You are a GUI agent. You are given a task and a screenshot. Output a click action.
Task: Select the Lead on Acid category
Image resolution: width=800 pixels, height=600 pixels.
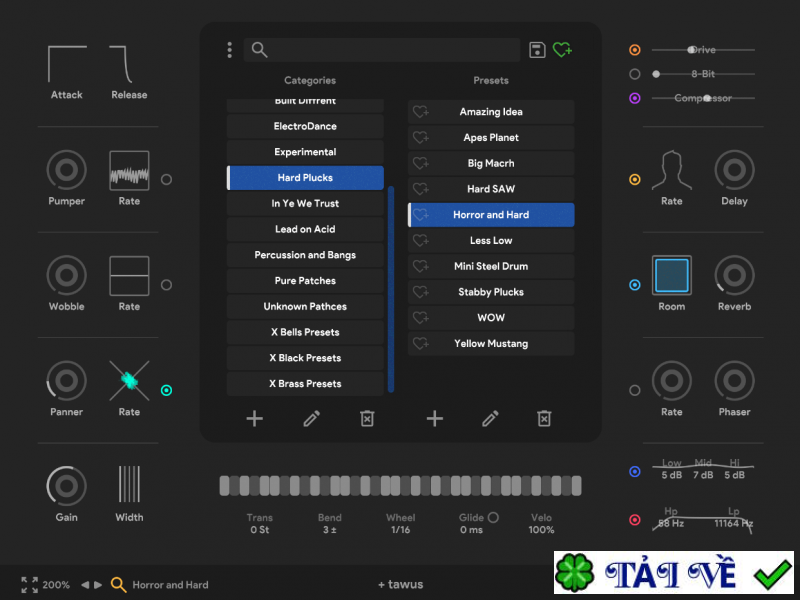point(305,229)
